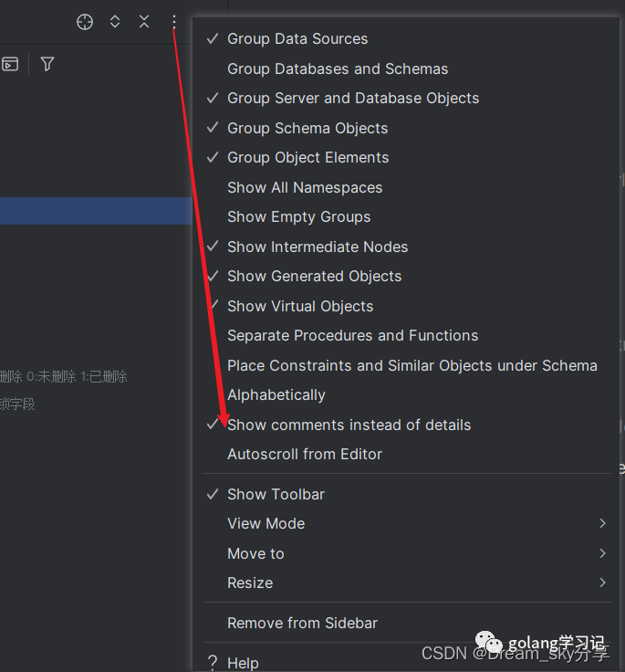Open the query console icon
625x672 pixels.
tap(10, 64)
